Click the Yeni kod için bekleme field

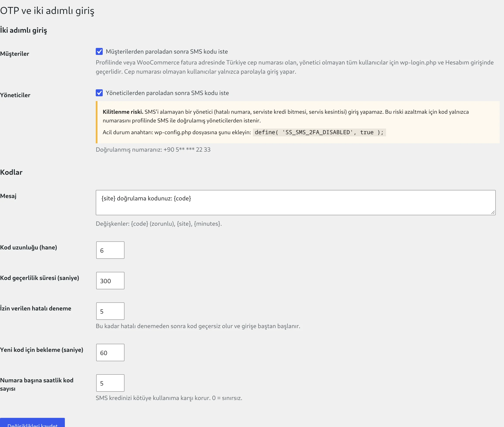point(110,352)
